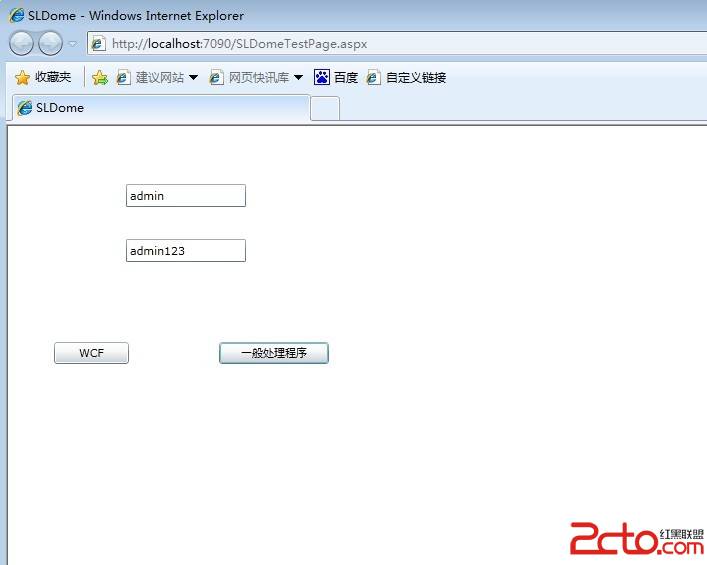Click the 一般处理程序 button
The height and width of the screenshot is (565, 707).
click(274, 353)
